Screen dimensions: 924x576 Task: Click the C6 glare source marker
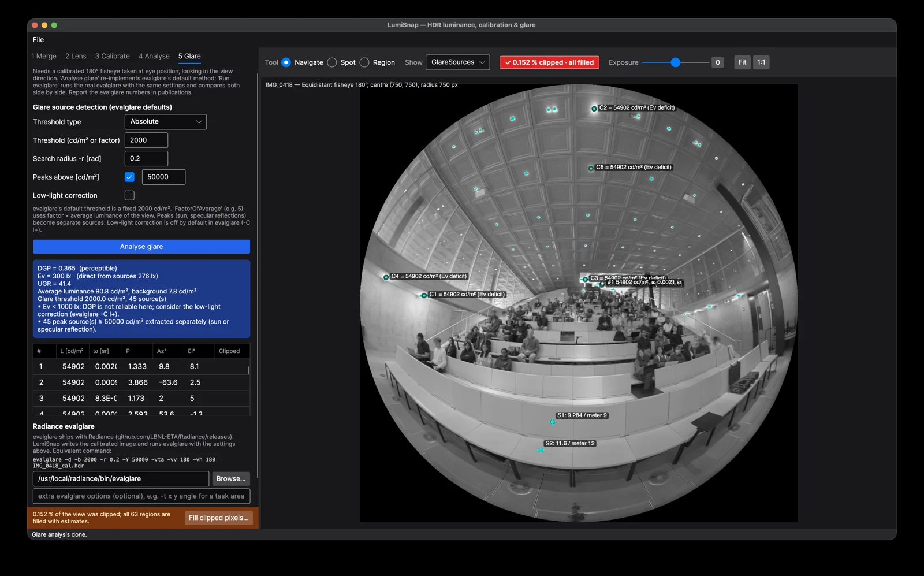[591, 168]
